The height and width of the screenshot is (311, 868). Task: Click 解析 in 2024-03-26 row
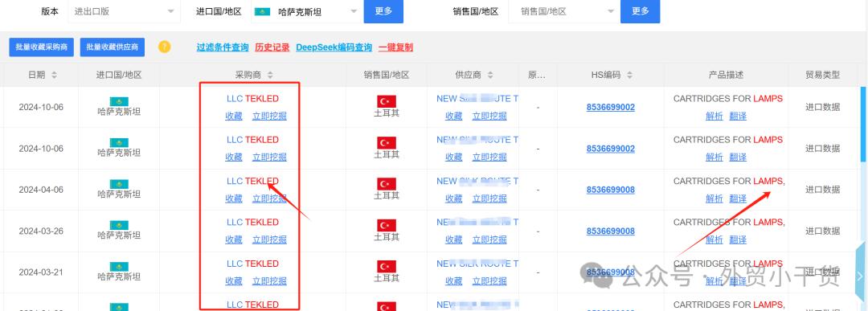714,239
